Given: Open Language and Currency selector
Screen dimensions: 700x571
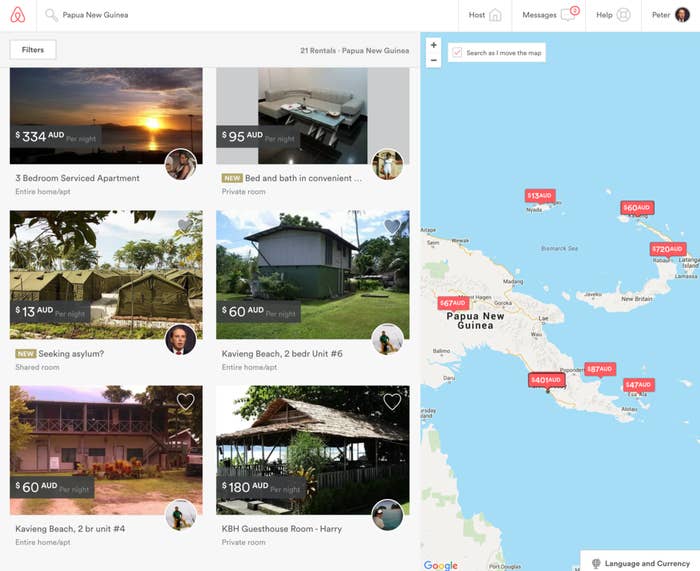Looking at the screenshot, I should click(x=642, y=563).
